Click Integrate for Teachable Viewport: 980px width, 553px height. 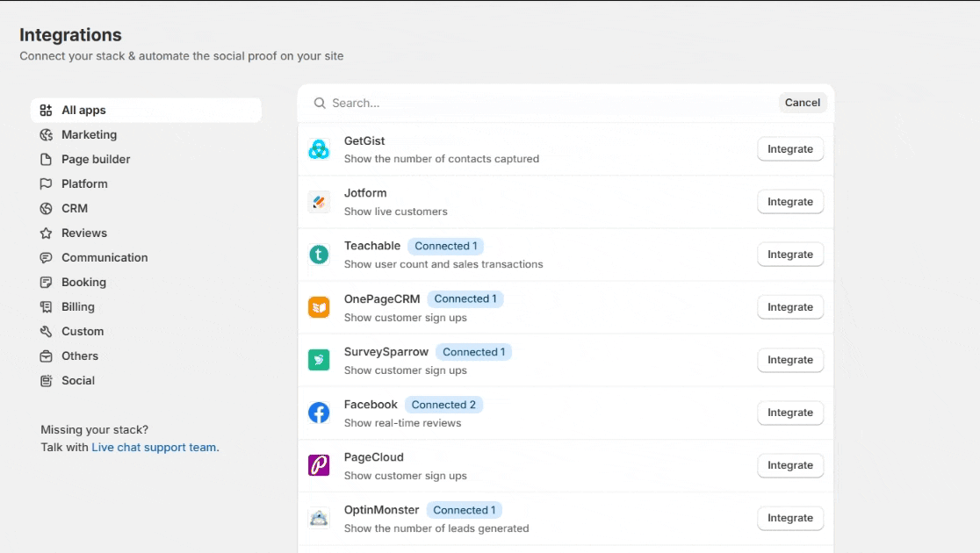tap(790, 255)
